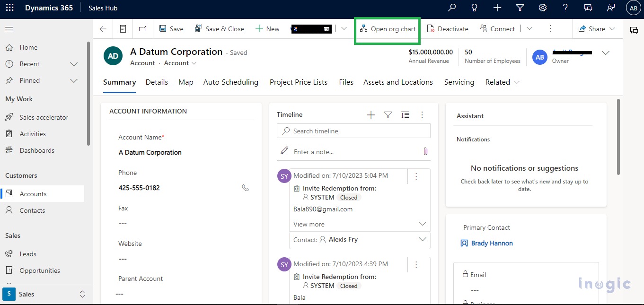Viewport: 644px width, 305px height.
Task: Expand the Pinned chevron in sidebar
Action: [x=74, y=80]
